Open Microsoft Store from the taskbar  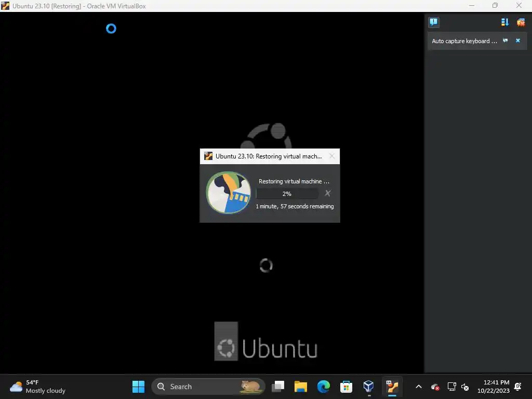(x=346, y=387)
